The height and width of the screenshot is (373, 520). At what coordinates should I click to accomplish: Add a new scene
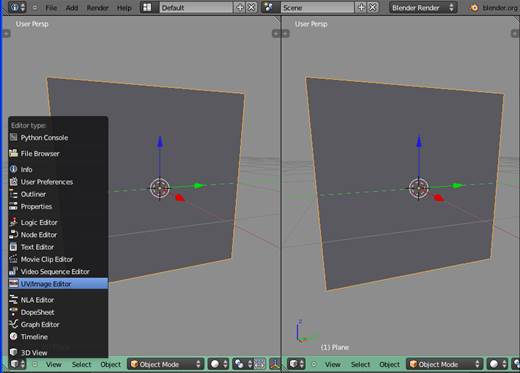point(361,7)
